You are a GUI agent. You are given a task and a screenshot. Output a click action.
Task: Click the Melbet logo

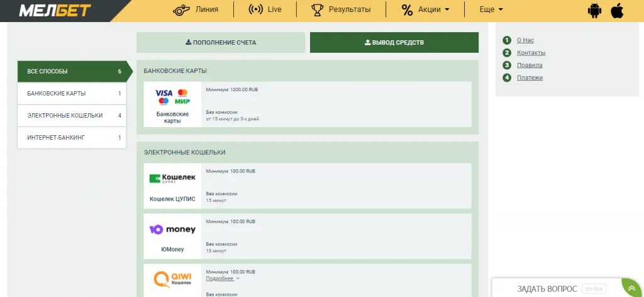point(55,10)
